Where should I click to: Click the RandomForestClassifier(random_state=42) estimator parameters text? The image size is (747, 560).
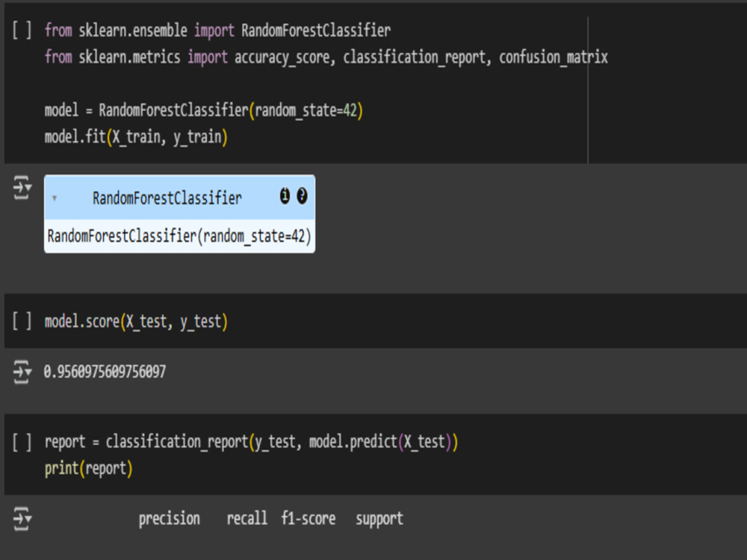point(179,236)
